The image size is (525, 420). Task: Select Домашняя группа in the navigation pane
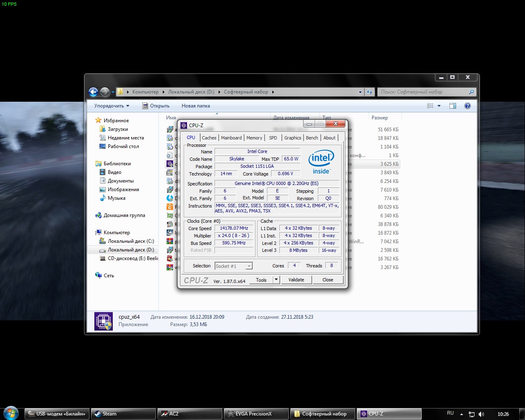[124, 215]
